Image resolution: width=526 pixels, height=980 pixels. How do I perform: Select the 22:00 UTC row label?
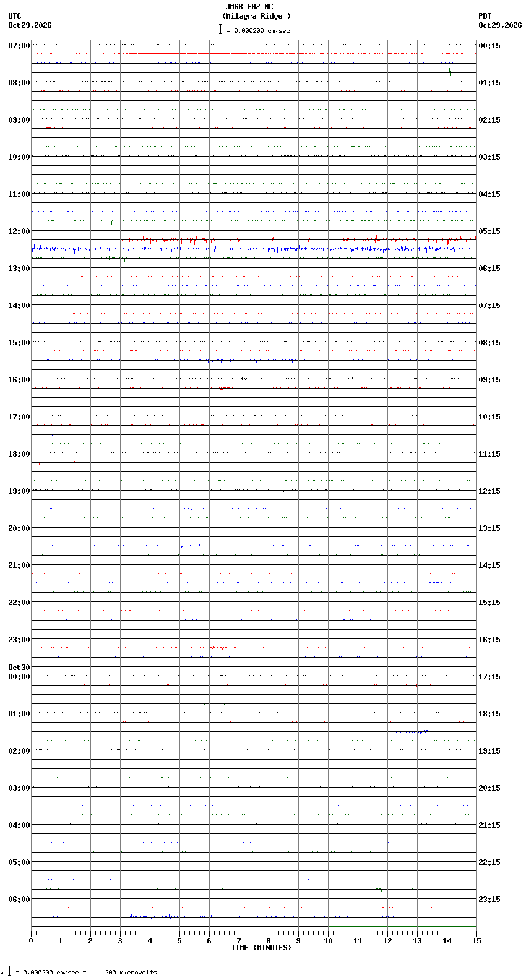tap(19, 603)
